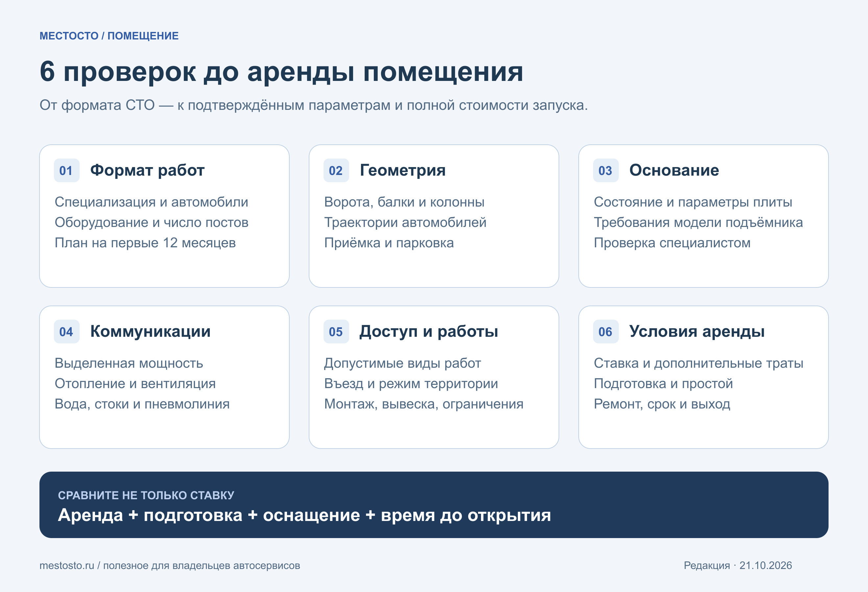Click the 'Геометрия' card title

point(403,170)
